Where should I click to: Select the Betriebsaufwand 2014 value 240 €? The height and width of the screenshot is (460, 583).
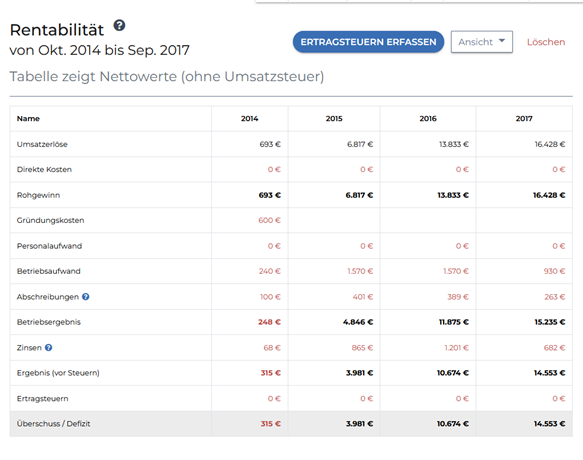coord(270,271)
